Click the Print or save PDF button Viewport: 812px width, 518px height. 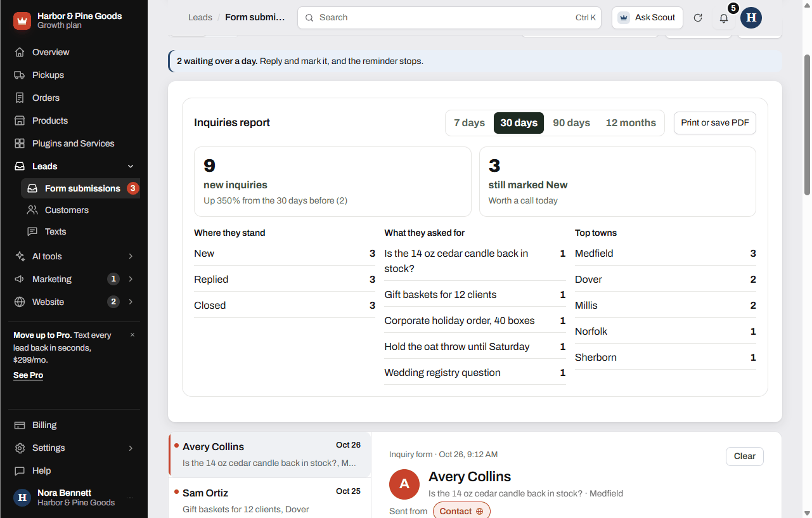click(x=714, y=123)
